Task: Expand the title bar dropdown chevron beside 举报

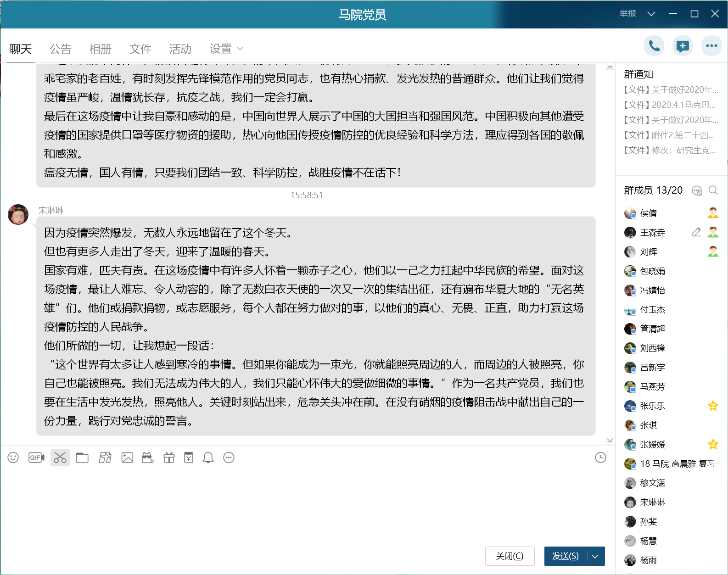Action: point(651,14)
